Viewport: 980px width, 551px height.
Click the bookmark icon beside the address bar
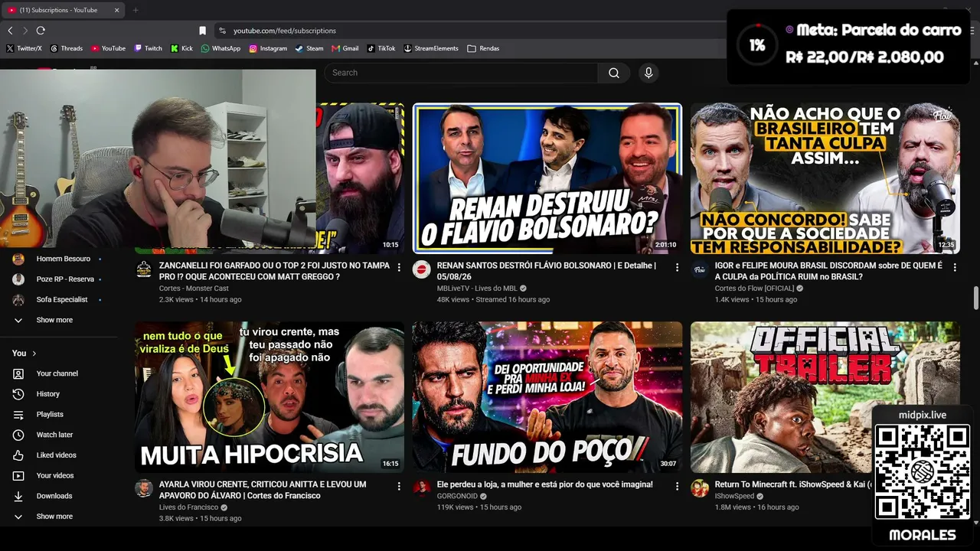click(202, 31)
